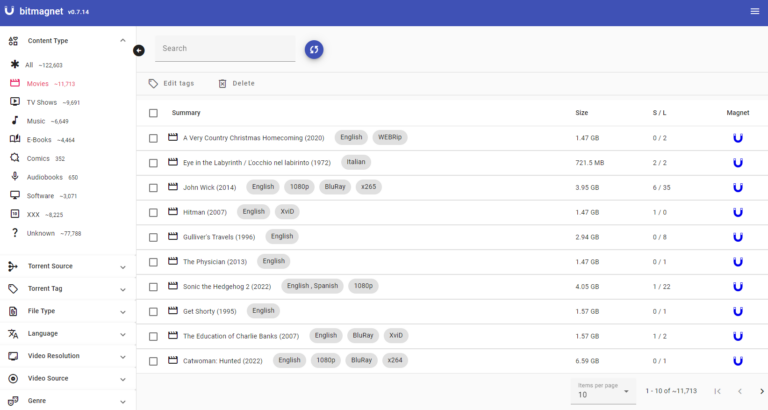This screenshot has width=768, height=410.
Task: Filter by Unknown content type
Action: (x=45, y=233)
